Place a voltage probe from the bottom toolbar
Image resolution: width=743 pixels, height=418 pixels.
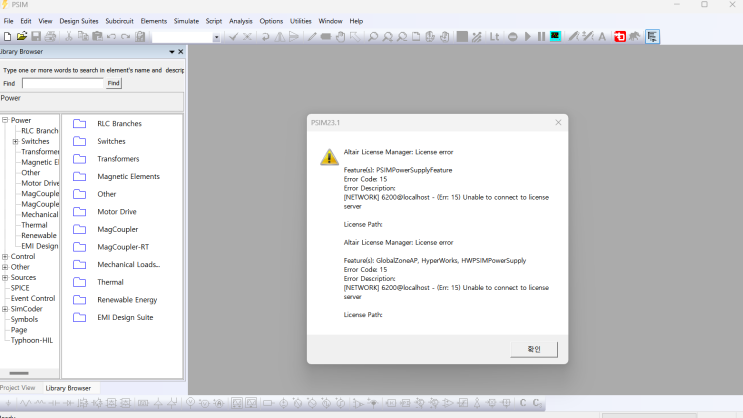coord(190,403)
